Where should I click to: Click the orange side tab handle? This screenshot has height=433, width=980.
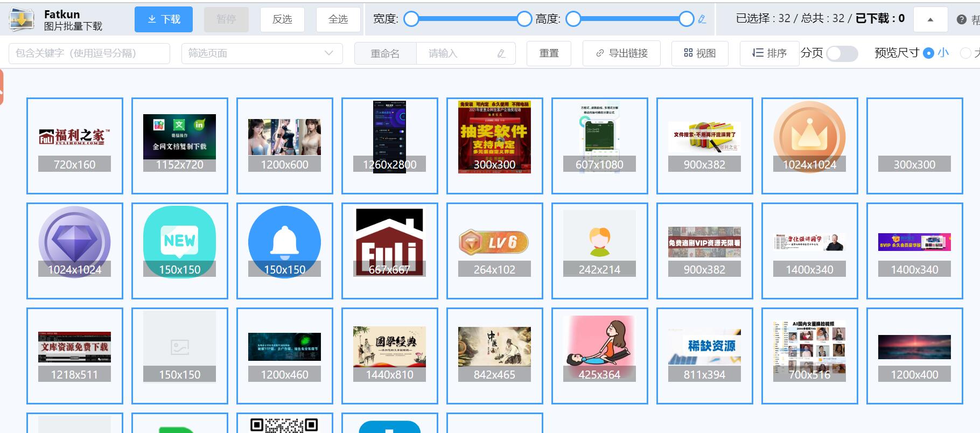[2, 87]
